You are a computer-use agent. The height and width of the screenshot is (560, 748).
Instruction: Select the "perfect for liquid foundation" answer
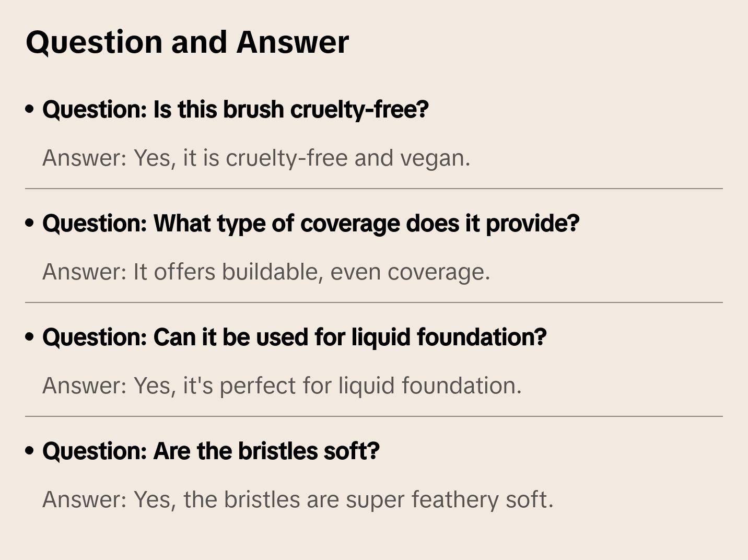282,386
